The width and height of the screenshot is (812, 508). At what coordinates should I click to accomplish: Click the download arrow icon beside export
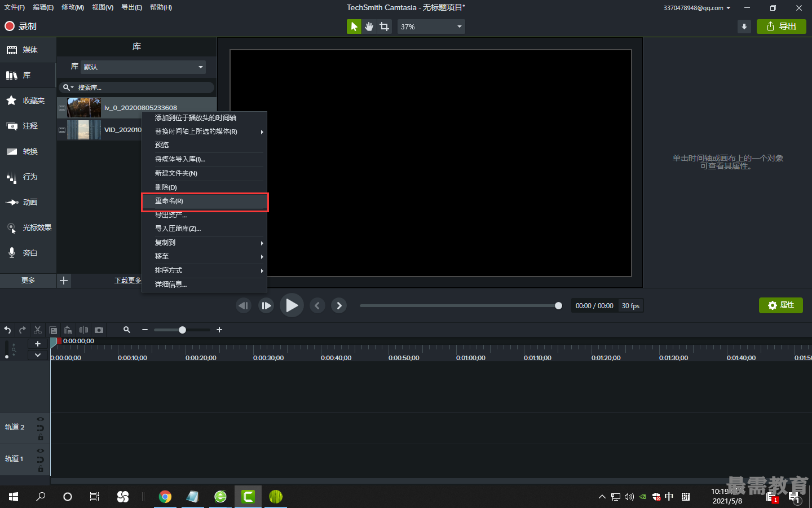pyautogui.click(x=744, y=27)
